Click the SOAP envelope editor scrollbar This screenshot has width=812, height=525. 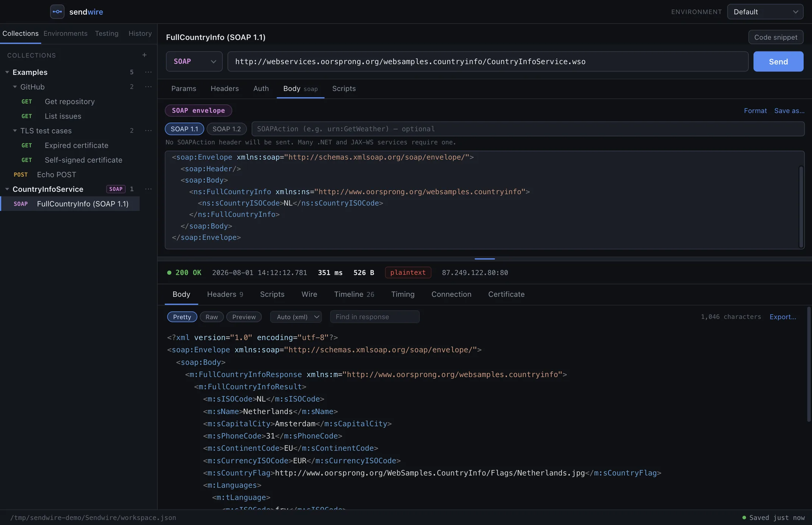pos(801,206)
